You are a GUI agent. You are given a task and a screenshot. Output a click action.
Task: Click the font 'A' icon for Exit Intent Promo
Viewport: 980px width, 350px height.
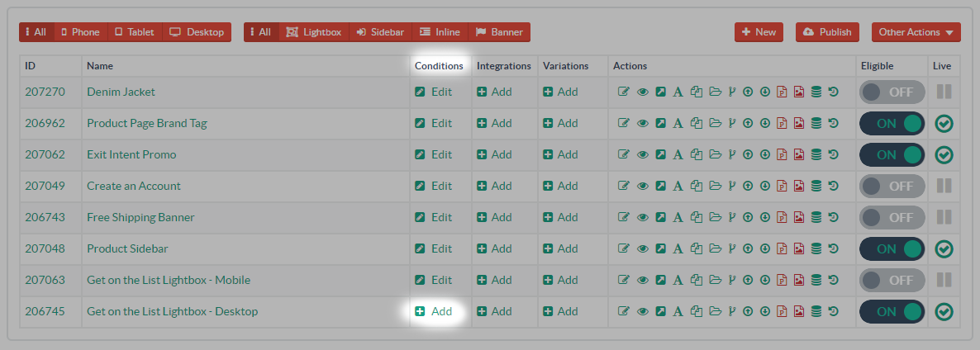[x=678, y=154]
